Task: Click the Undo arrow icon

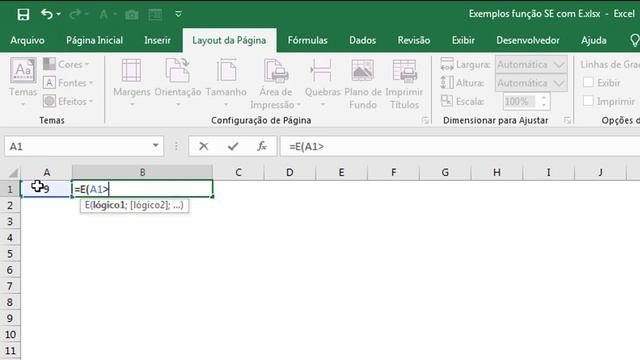Action: tap(46, 14)
